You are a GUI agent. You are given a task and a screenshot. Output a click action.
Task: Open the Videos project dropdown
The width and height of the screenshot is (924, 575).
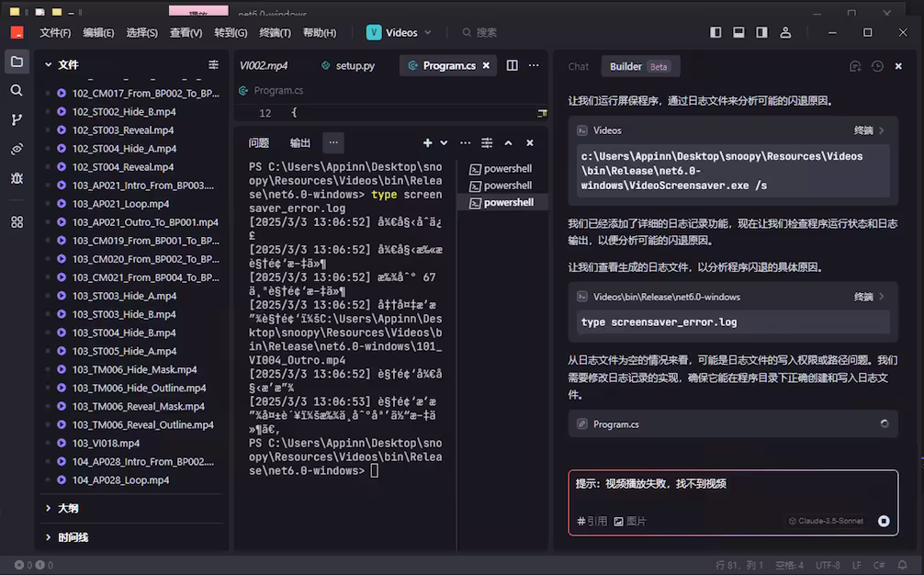[399, 33]
